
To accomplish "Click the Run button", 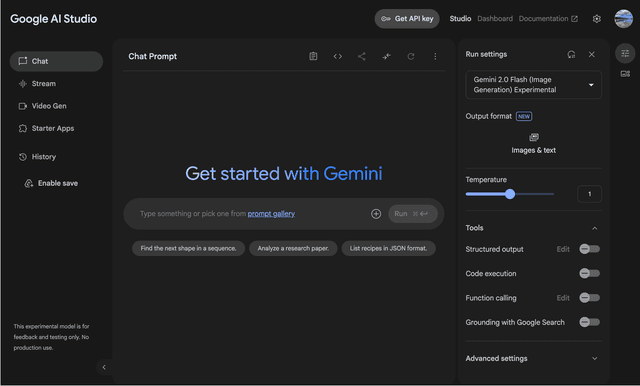I will 413,214.
